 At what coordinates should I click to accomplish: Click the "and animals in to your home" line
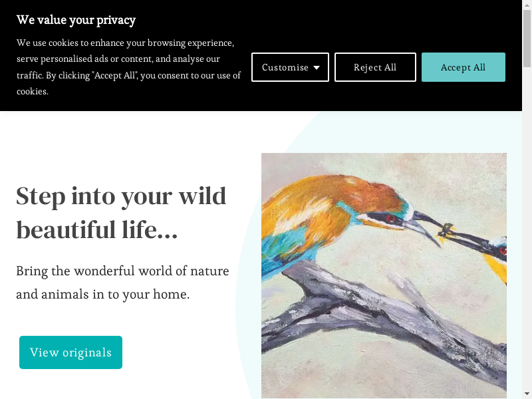coord(103,294)
